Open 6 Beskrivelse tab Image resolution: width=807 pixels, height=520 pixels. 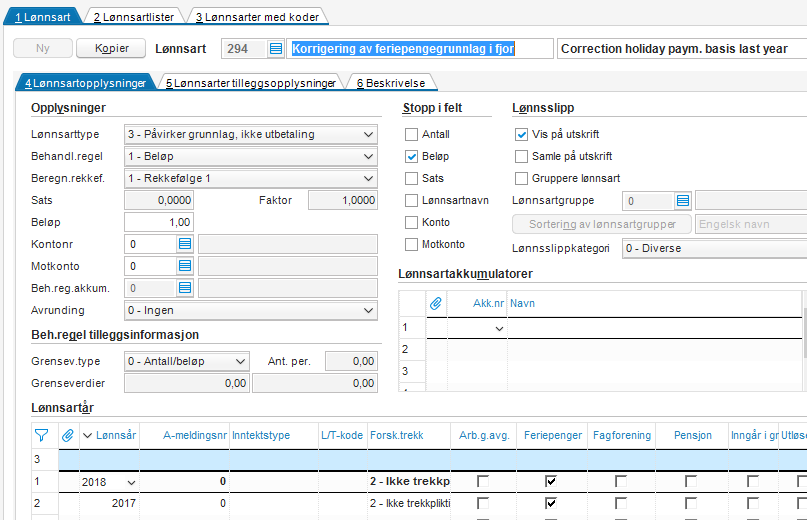point(391,83)
